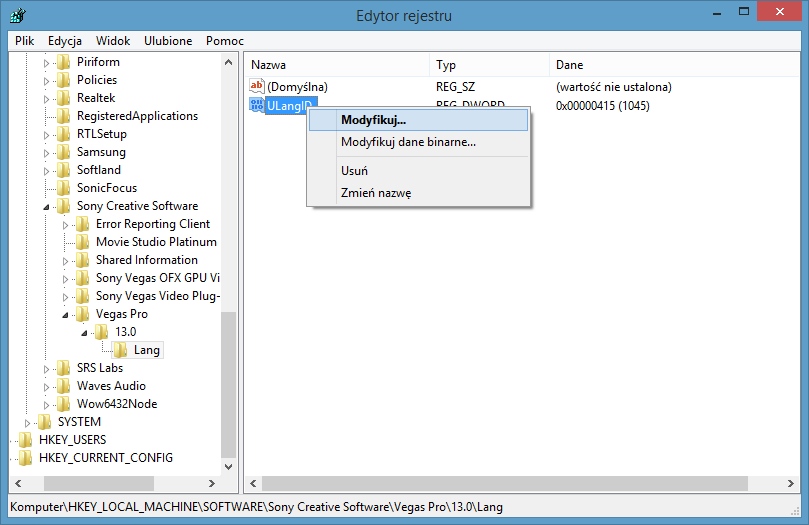Click the SonicFocus folder icon

pos(64,188)
